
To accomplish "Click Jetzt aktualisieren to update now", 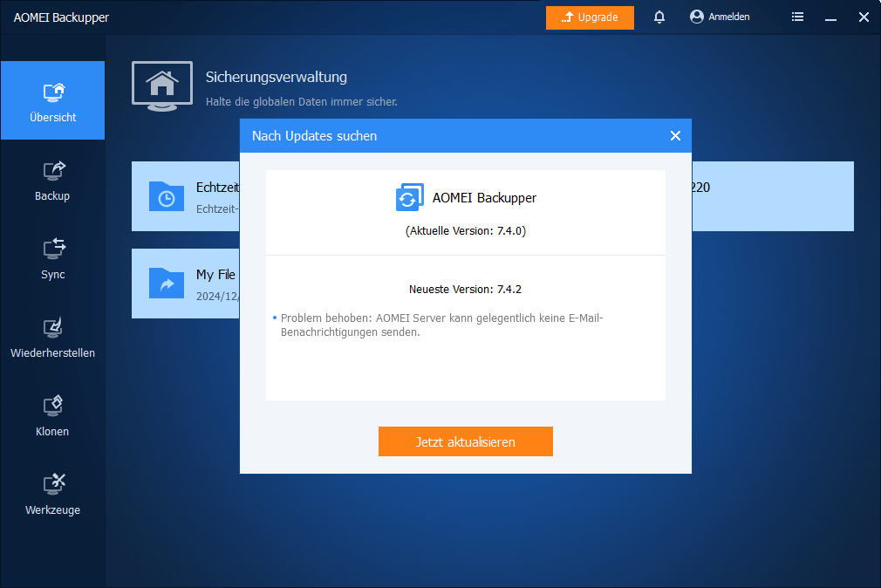I will point(465,441).
